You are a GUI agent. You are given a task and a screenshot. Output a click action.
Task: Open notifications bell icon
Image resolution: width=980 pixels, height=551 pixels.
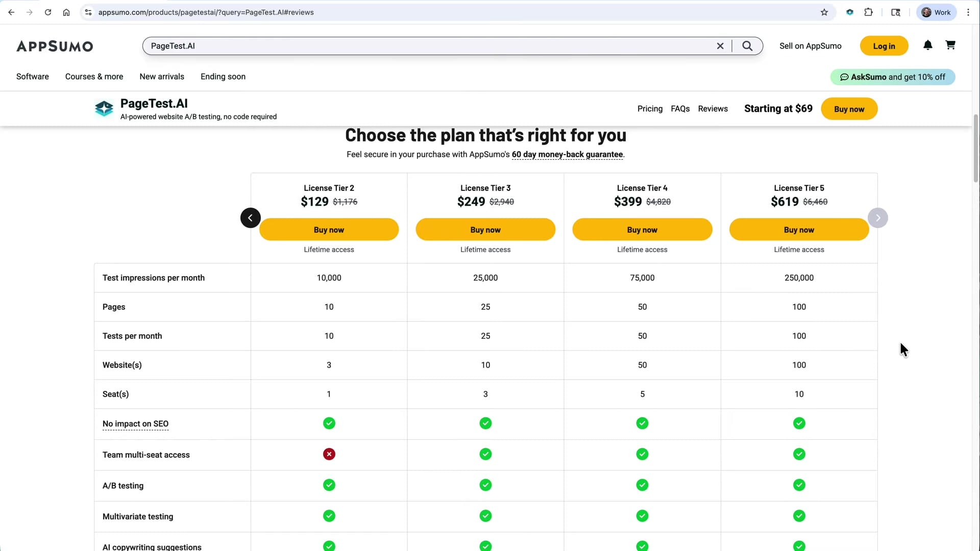pyautogui.click(x=928, y=45)
